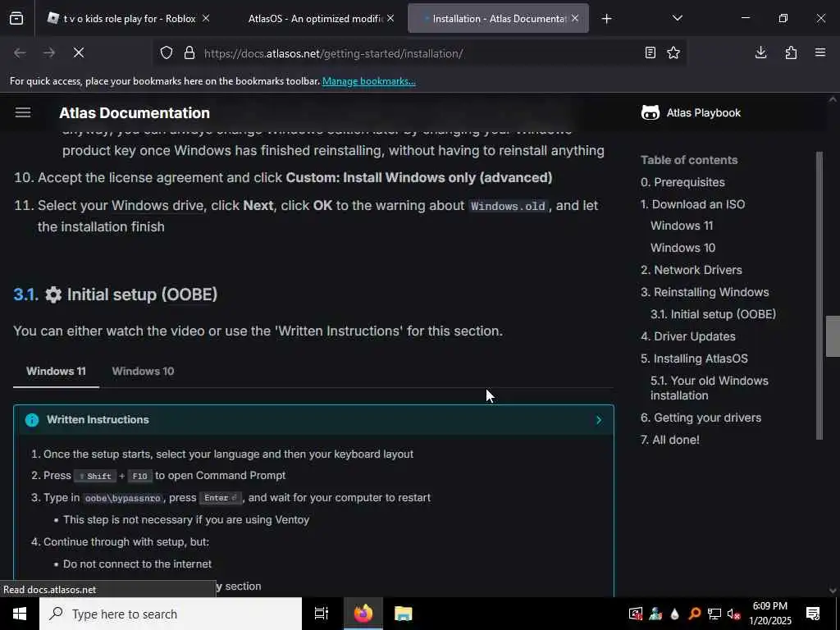Click the page vertical scrollbar thumb
The image size is (840, 630).
[x=833, y=336]
